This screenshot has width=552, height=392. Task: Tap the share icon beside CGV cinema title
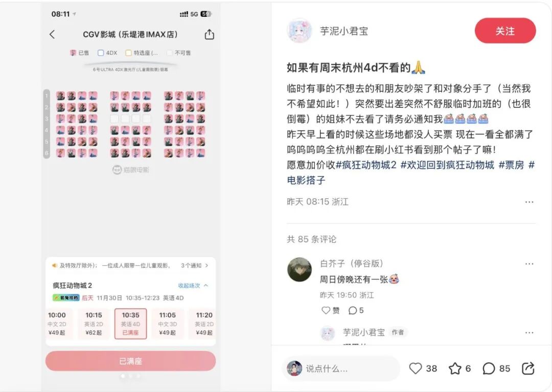pos(209,34)
